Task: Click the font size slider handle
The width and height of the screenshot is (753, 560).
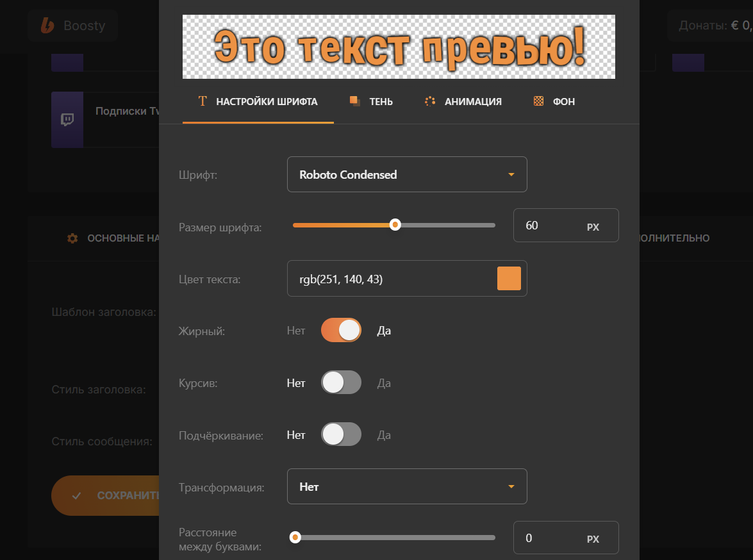Action: pyautogui.click(x=395, y=224)
